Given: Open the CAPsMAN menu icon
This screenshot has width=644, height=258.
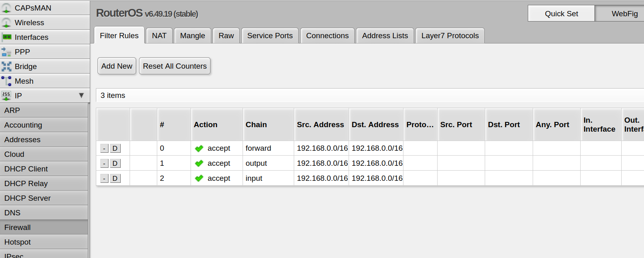Looking at the screenshot, I should click(6, 8).
